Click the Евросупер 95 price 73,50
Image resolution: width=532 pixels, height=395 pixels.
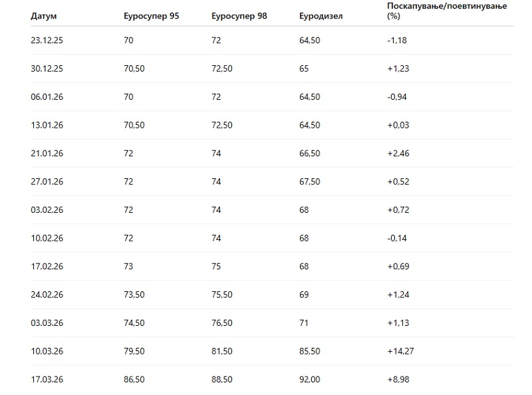coord(134,295)
